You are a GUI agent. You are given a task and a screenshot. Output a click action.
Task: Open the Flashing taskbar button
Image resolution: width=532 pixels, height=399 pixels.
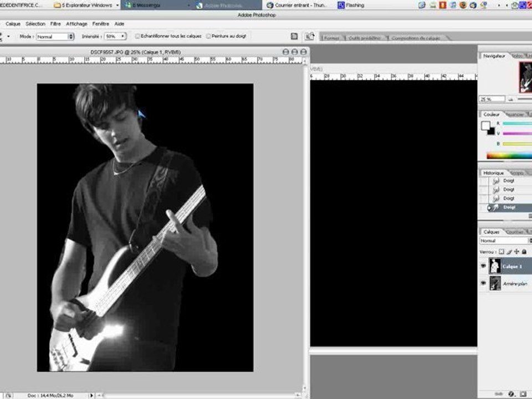coord(351,5)
